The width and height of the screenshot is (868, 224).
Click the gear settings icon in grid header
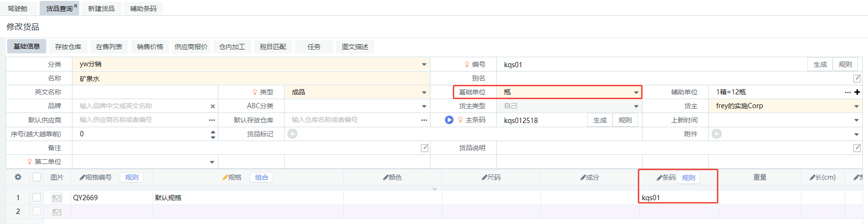point(18,177)
